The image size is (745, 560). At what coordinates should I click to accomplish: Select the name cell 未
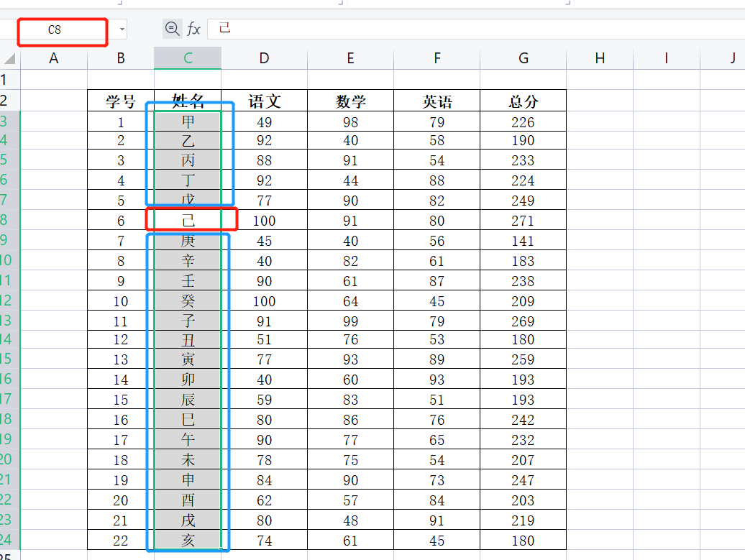click(x=188, y=460)
